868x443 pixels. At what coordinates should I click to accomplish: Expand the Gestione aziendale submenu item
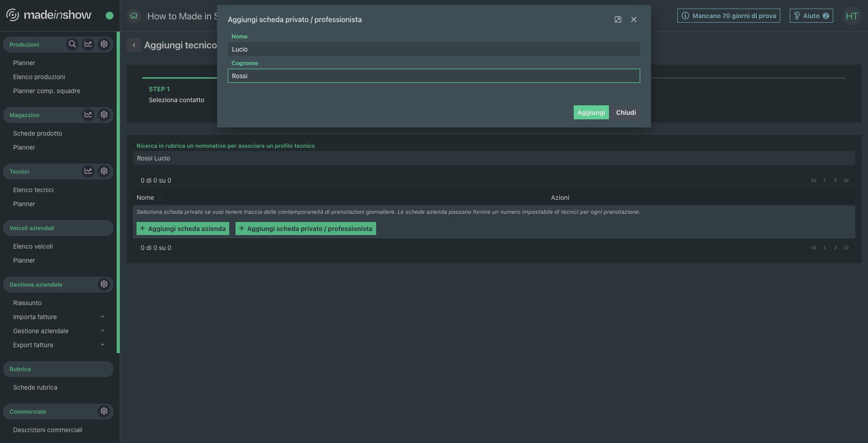[102, 331]
